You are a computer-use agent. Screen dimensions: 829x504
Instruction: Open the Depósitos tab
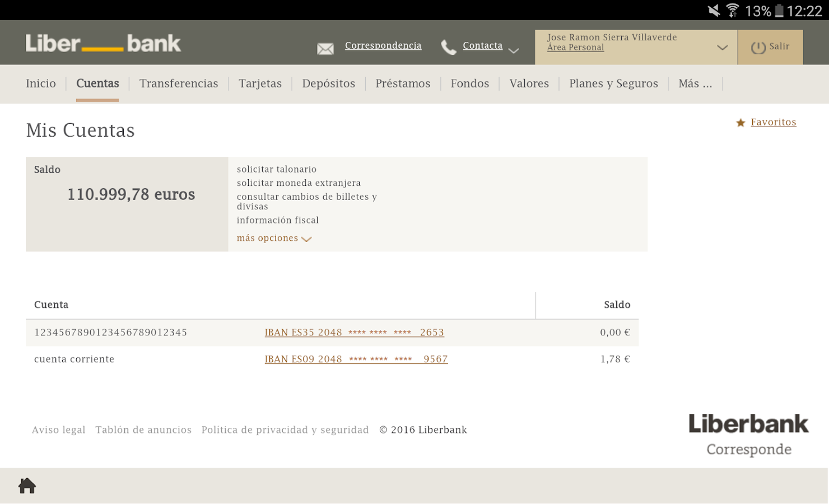pos(329,83)
